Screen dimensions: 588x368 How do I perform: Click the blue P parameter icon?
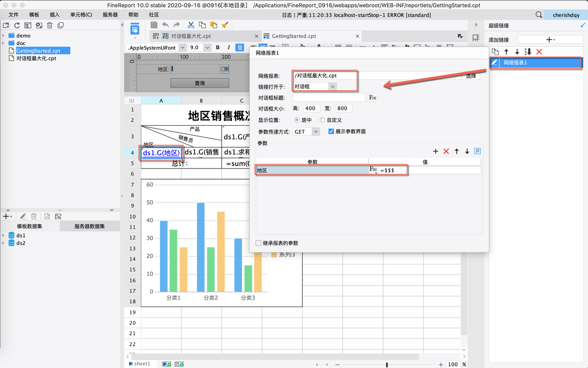pyautogui.click(x=477, y=151)
